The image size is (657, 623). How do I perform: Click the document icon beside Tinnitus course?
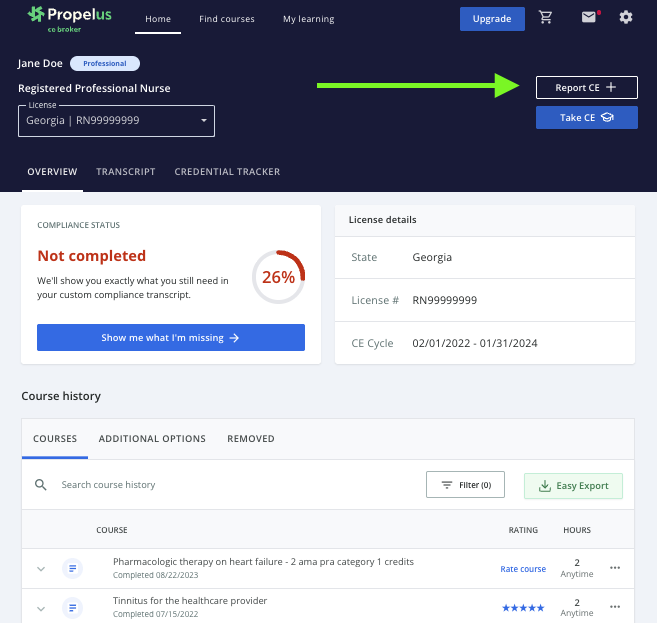click(x=72, y=607)
